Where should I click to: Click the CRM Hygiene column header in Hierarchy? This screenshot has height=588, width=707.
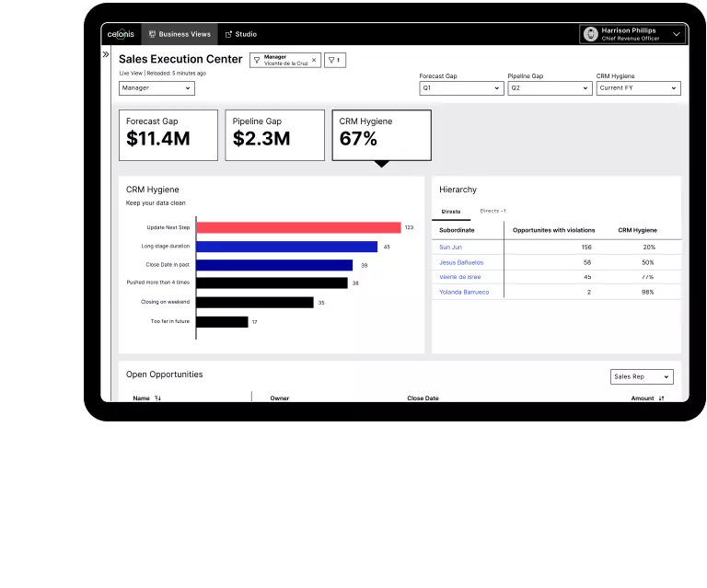click(637, 230)
